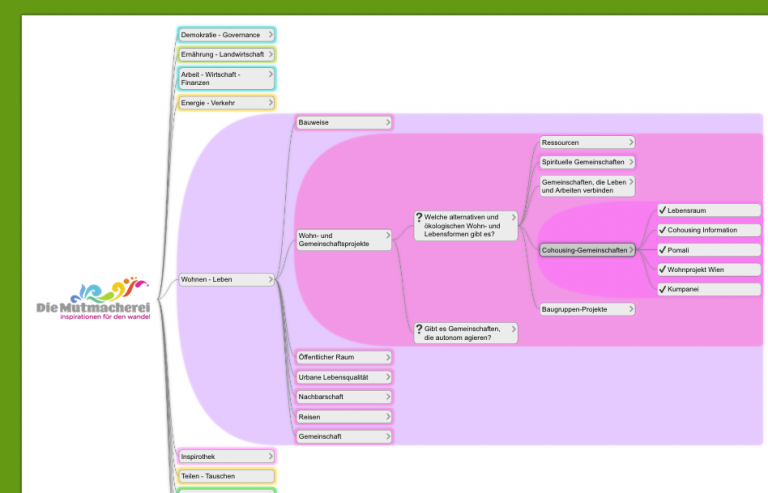This screenshot has width=768, height=493.
Task: Click the checkmark icon beside Pomali
Action: [662, 250]
